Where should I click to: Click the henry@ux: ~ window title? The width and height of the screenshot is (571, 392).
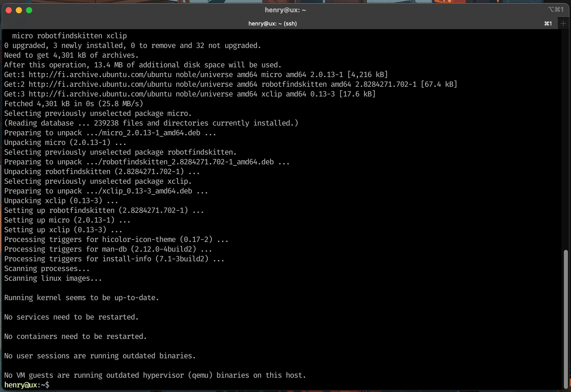pos(285,10)
